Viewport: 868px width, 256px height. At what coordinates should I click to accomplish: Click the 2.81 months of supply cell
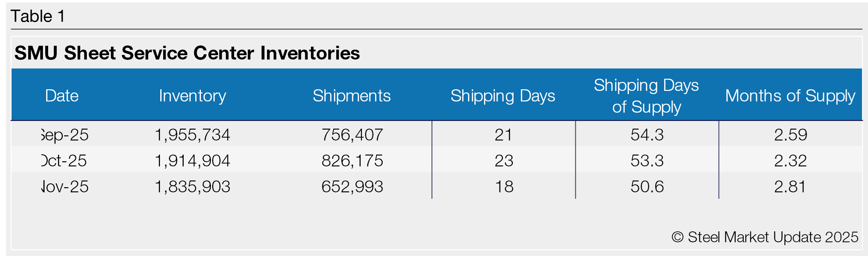(x=790, y=187)
